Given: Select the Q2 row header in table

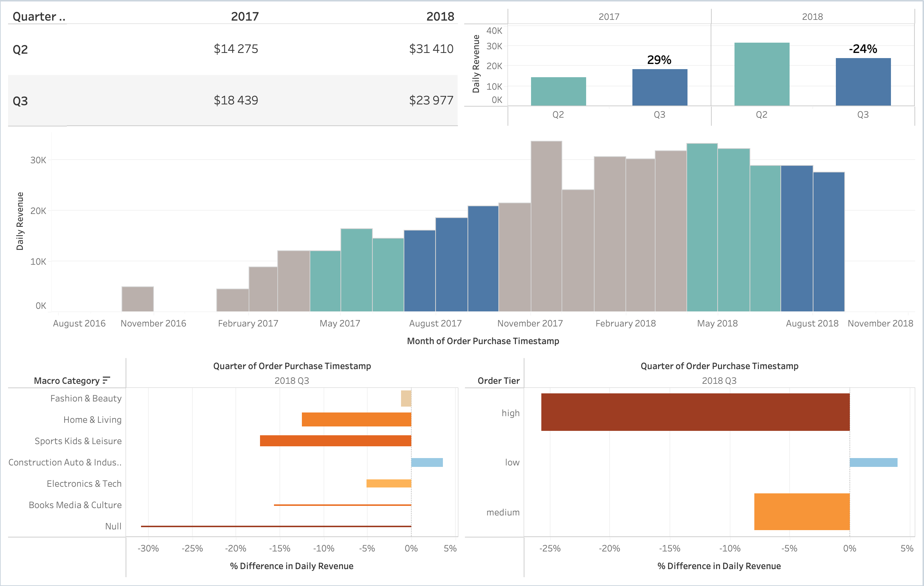Looking at the screenshot, I should (20, 50).
